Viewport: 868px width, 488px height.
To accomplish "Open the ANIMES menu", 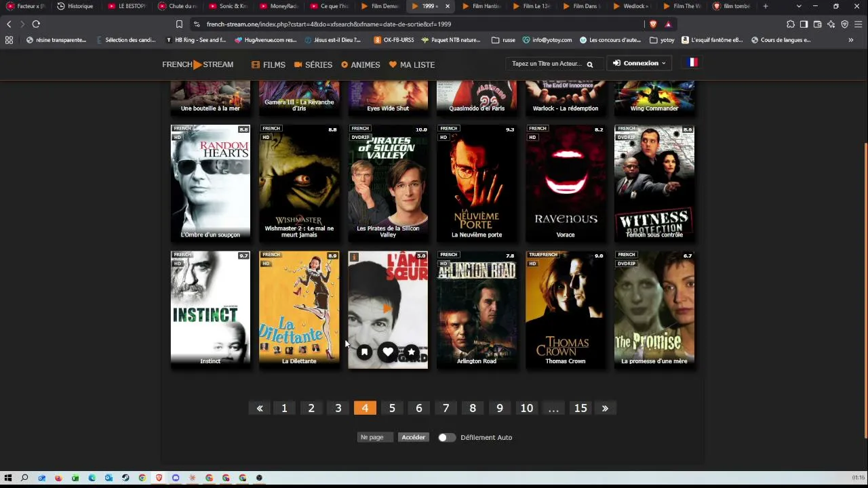I will point(361,64).
